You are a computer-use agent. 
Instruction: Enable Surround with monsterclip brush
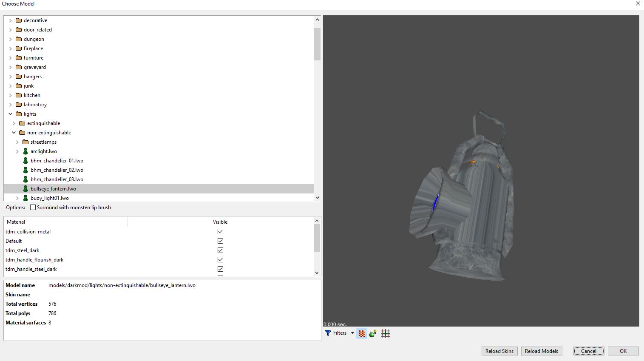coord(33,208)
